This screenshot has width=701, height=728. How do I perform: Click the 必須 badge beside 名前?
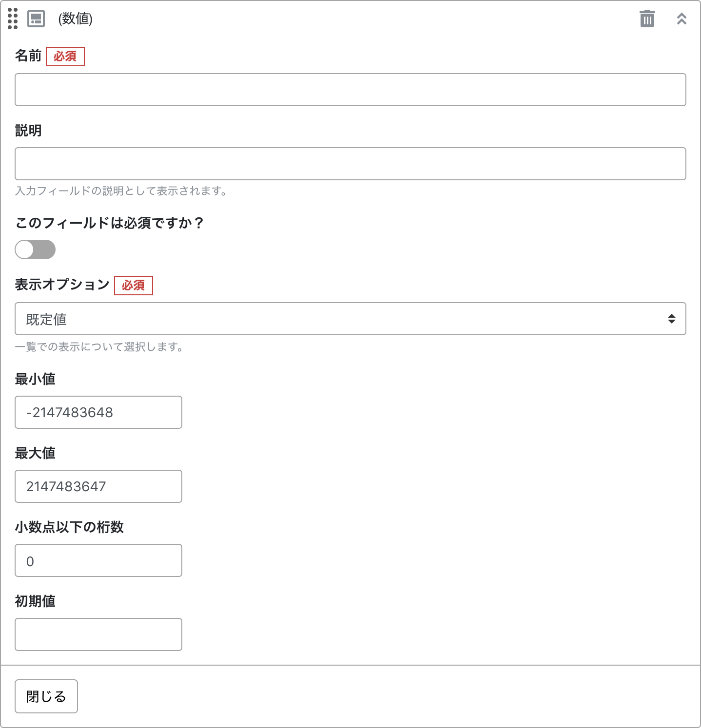tap(65, 57)
